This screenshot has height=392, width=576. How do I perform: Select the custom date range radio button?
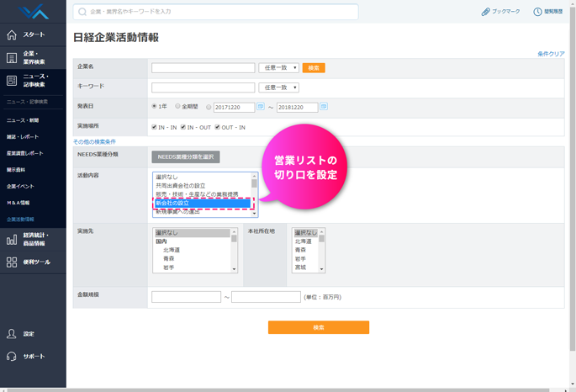pos(209,108)
